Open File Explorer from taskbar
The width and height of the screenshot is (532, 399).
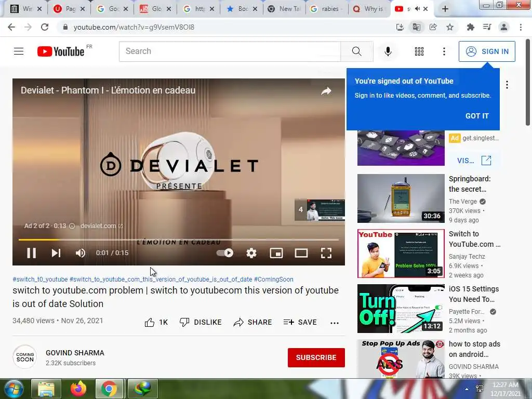coord(46,389)
